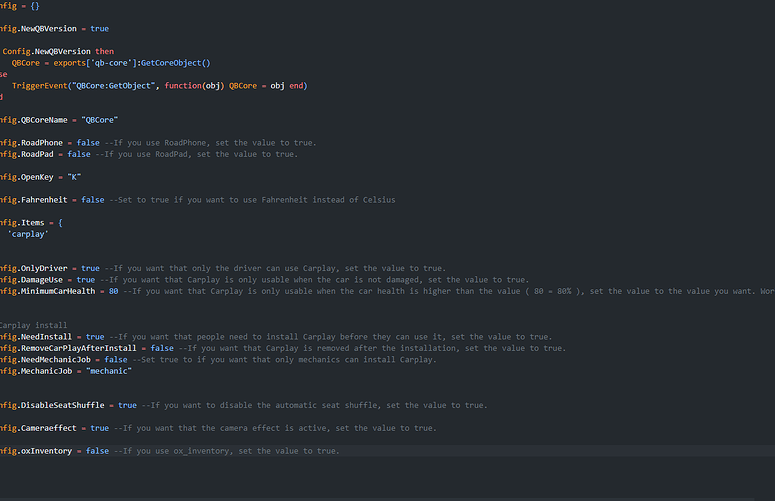Click the "QBCore:GetObject" event string
This screenshot has width=775, height=501.
pos(114,85)
